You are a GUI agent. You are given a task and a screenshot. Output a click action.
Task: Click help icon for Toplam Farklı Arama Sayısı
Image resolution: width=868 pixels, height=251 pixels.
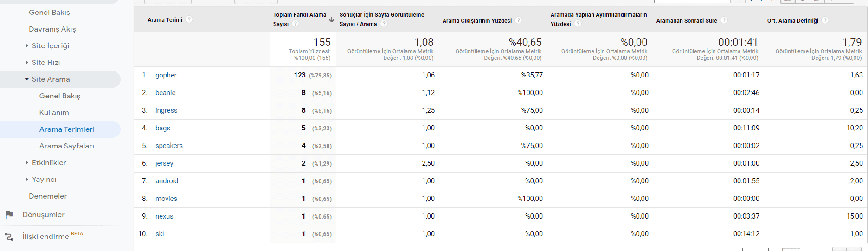pos(296,24)
